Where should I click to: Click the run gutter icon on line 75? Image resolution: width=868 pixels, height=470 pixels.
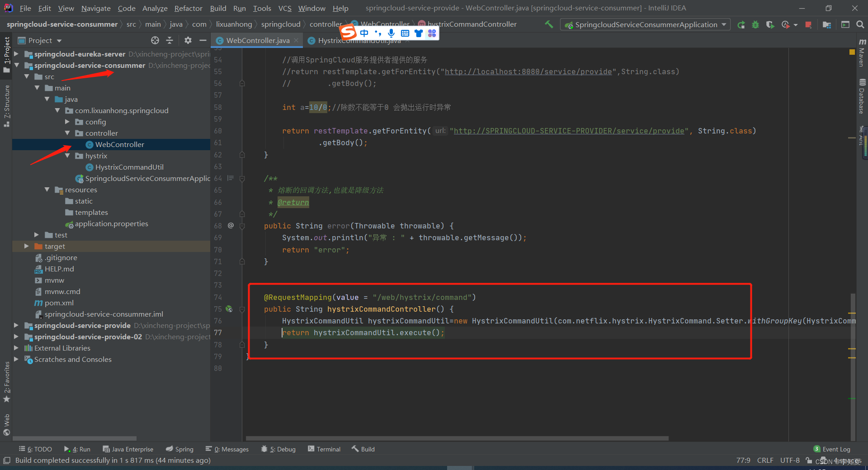[x=229, y=309]
